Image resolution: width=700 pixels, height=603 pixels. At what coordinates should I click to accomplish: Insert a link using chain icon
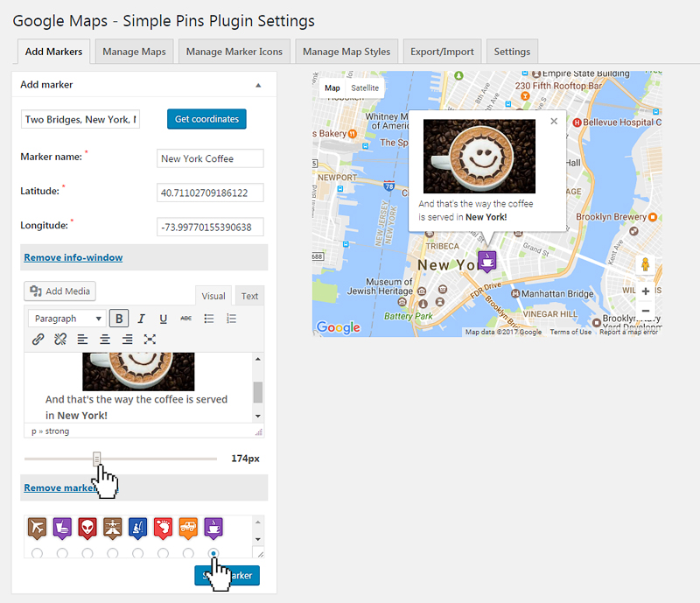38,340
